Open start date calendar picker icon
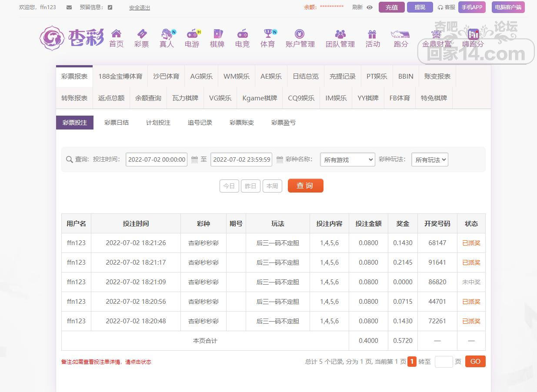This screenshot has height=392, width=537. [194, 159]
